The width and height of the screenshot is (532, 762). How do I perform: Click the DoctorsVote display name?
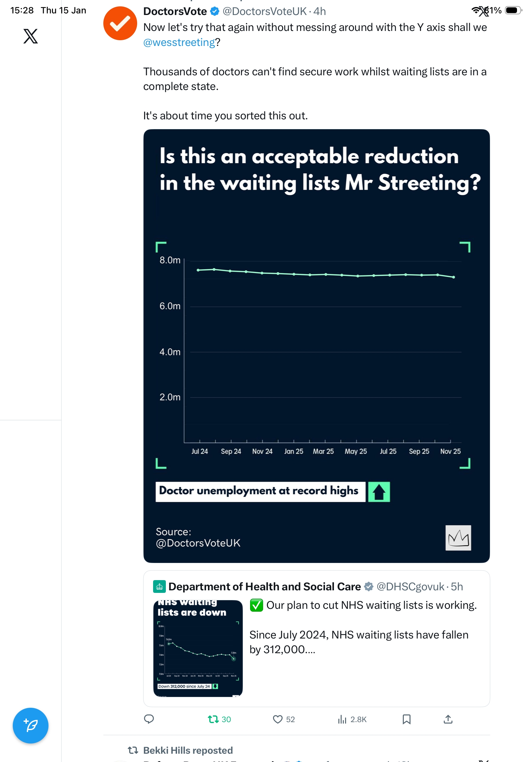[175, 11]
